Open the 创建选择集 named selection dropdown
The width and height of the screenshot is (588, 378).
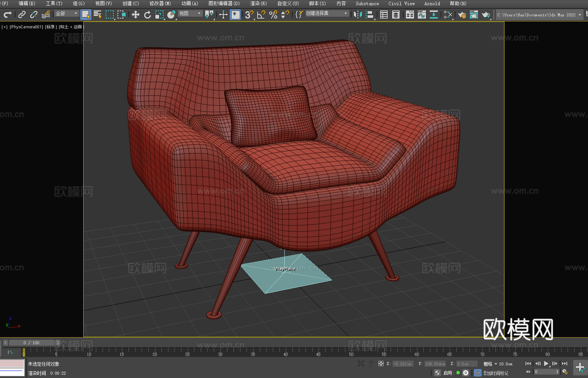coord(327,13)
